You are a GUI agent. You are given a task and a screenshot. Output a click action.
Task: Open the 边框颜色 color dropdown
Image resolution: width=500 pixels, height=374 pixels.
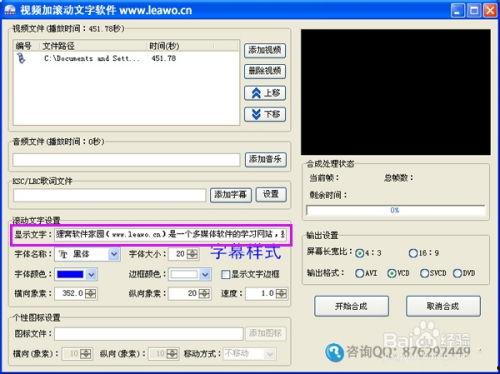tap(205, 275)
